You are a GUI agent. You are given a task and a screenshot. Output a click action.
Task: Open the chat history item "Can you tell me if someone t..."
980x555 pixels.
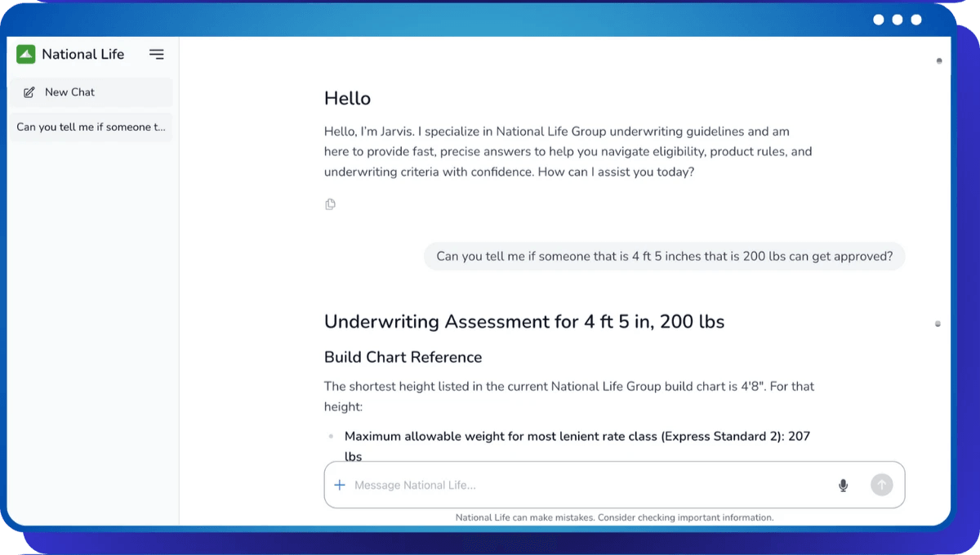[91, 127]
